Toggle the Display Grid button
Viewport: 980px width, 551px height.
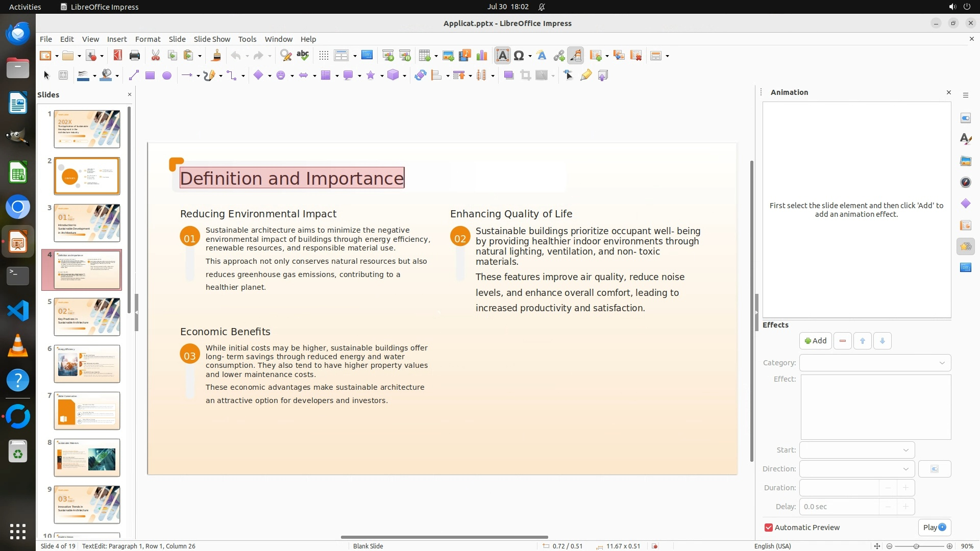pos(323,56)
